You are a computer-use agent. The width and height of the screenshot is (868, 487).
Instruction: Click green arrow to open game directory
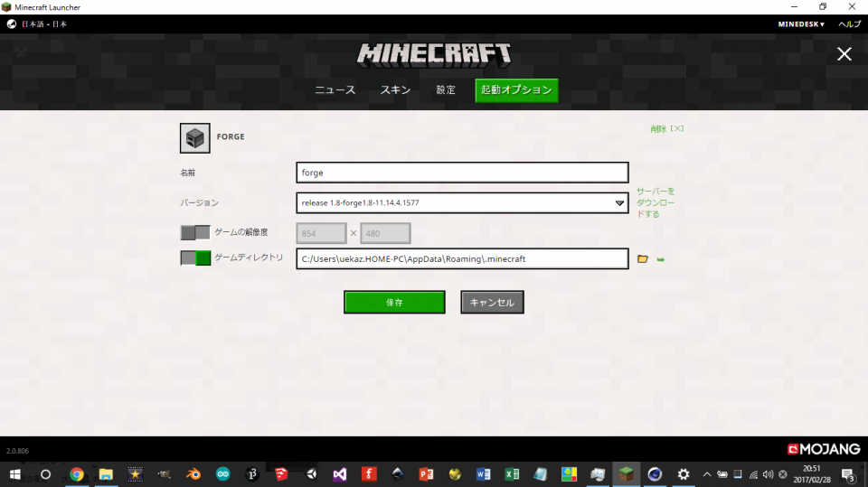(x=660, y=259)
